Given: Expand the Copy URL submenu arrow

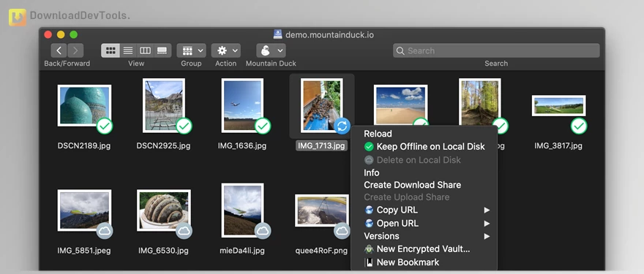Looking at the screenshot, I should point(487,210).
